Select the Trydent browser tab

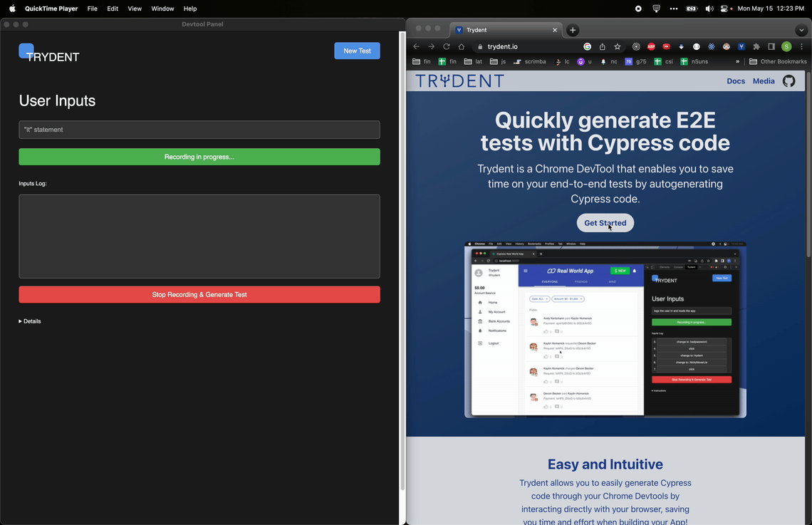coord(505,30)
